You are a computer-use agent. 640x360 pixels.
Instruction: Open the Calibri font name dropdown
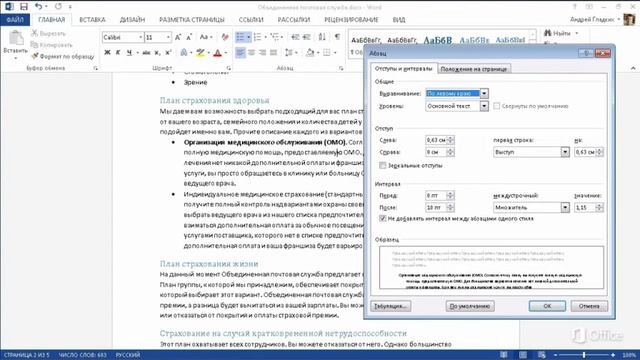(x=140, y=37)
